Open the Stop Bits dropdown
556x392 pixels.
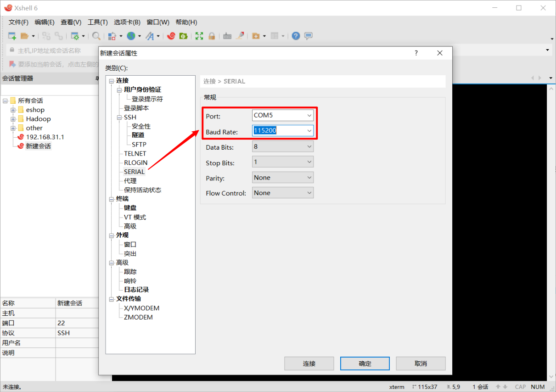[x=283, y=162]
